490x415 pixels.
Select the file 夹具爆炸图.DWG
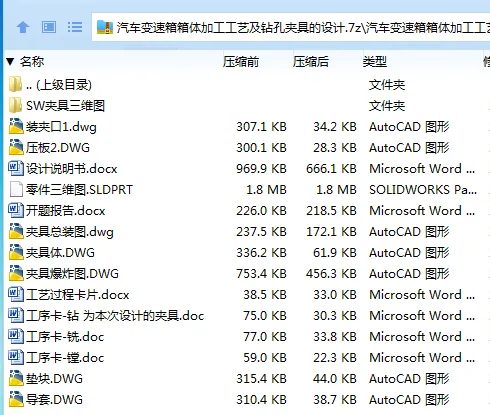coord(72,274)
